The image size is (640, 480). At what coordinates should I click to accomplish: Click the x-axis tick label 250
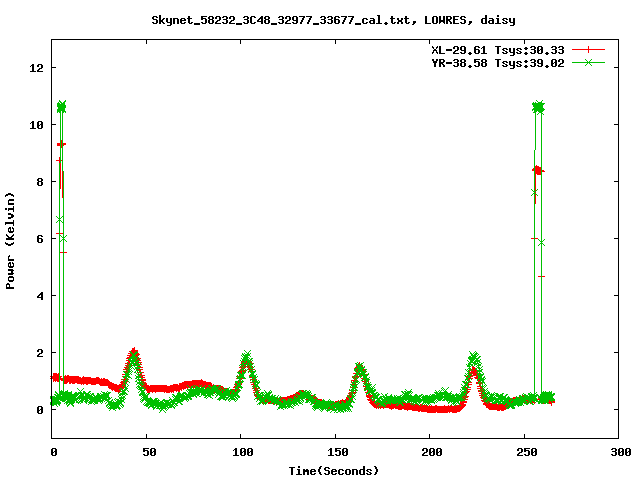click(x=527, y=452)
